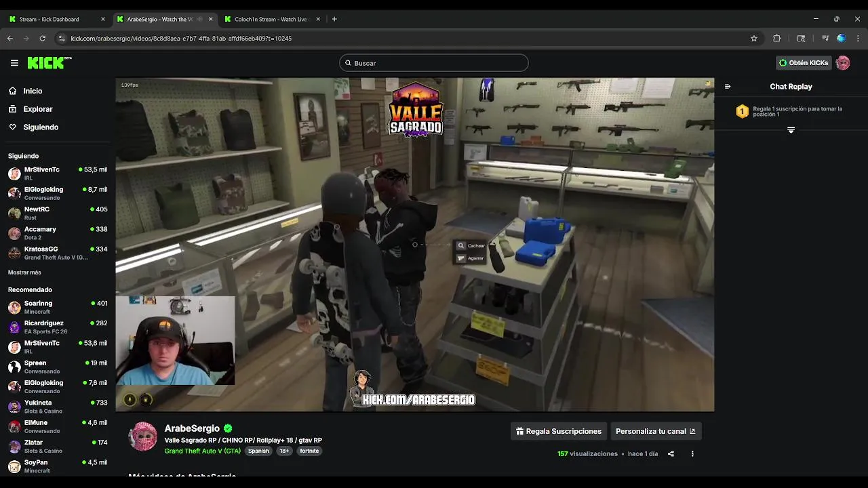Screen dimensions: 868x488
Task: Close the Coloch1n Stream tab
Action: (x=318, y=19)
